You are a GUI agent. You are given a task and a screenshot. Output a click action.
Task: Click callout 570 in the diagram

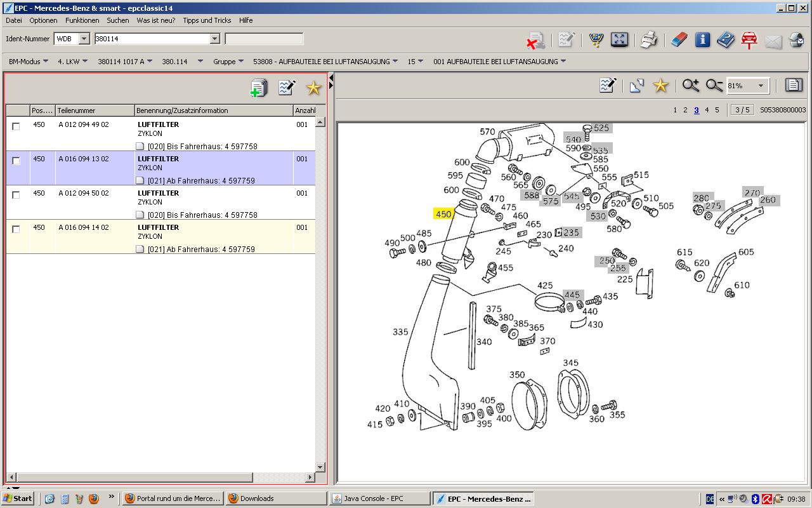[x=487, y=132]
